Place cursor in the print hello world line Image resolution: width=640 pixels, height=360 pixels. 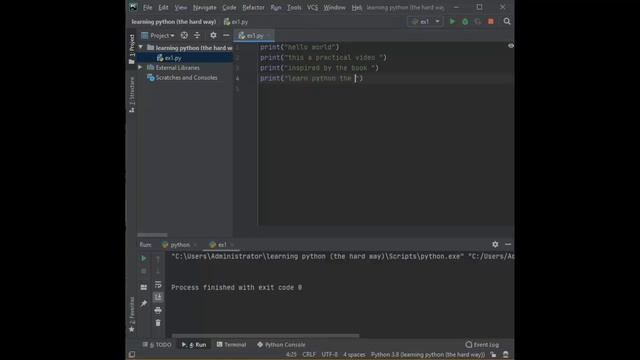click(x=300, y=47)
